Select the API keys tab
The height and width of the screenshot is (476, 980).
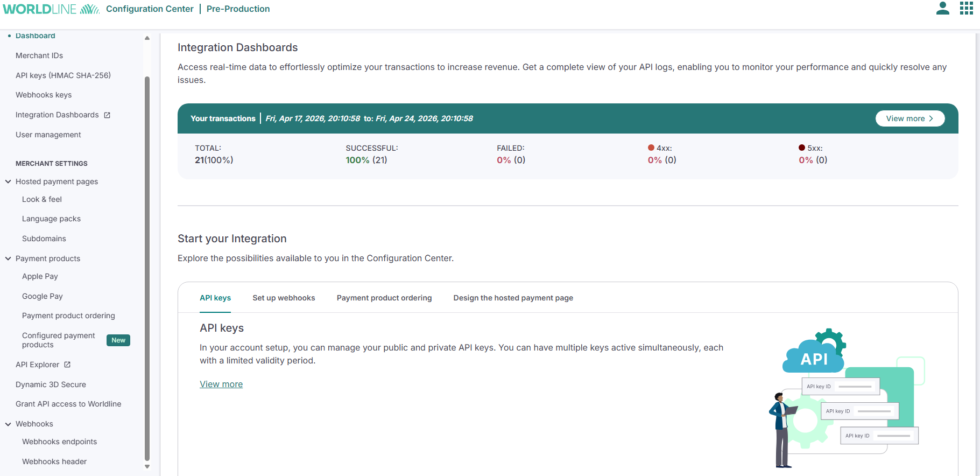click(x=215, y=298)
